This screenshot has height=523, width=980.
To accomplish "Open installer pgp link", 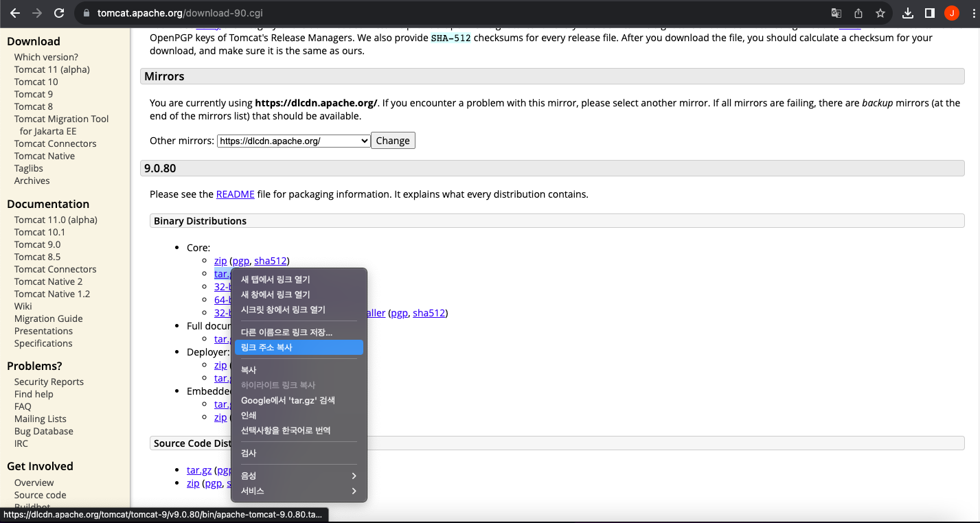I will 399,313.
